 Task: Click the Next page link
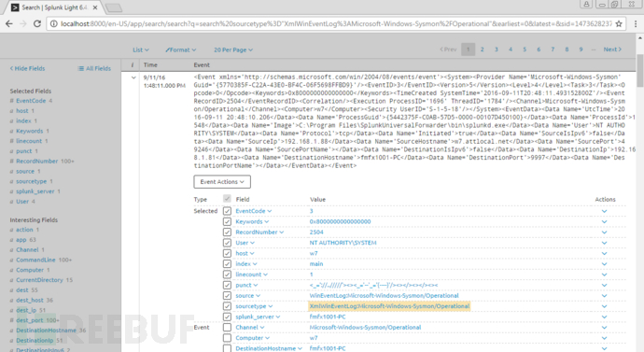point(612,49)
